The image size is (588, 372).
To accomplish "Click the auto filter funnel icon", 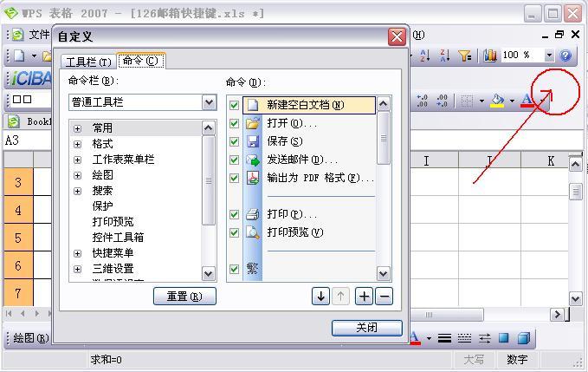I will pyautogui.click(x=465, y=56).
